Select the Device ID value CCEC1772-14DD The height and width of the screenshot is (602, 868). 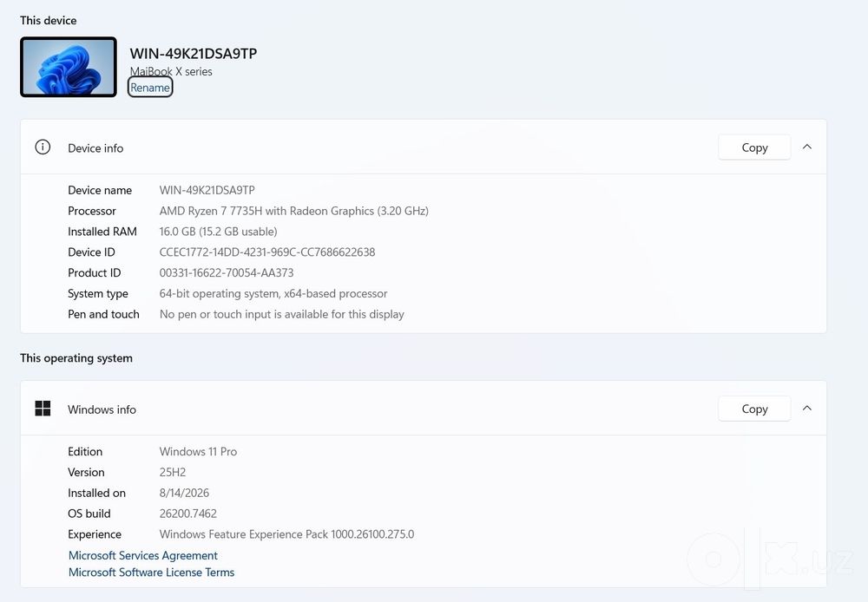[x=267, y=252]
